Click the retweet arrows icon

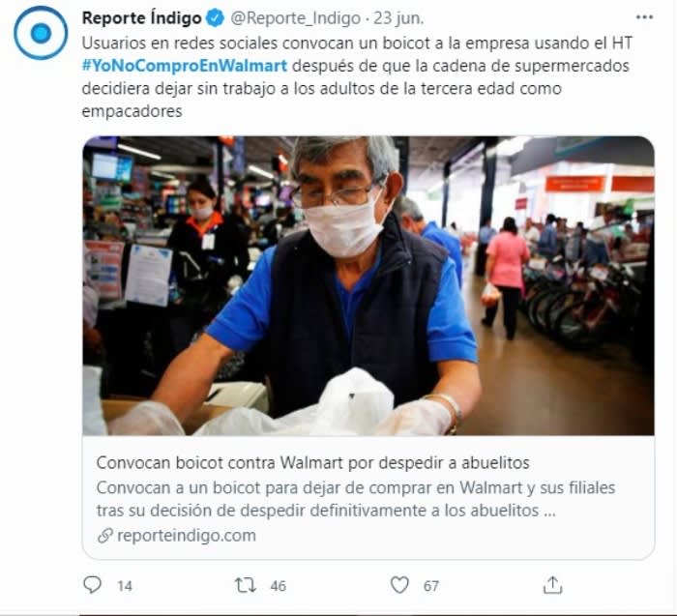tap(246, 585)
